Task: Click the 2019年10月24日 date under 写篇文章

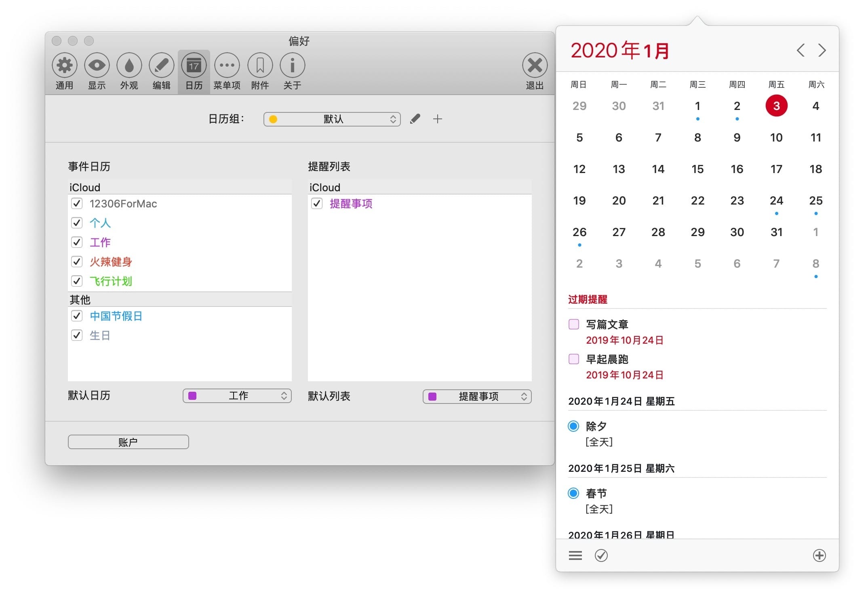Action: coord(625,340)
